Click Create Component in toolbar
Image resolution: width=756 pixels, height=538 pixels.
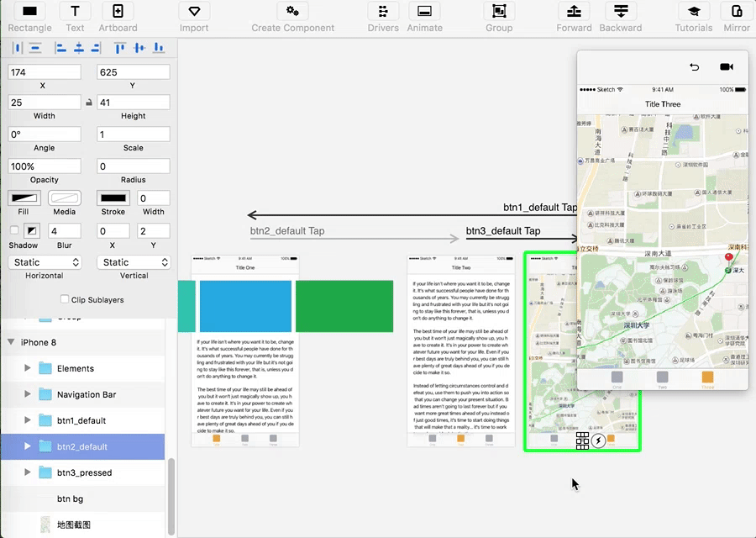(x=292, y=12)
